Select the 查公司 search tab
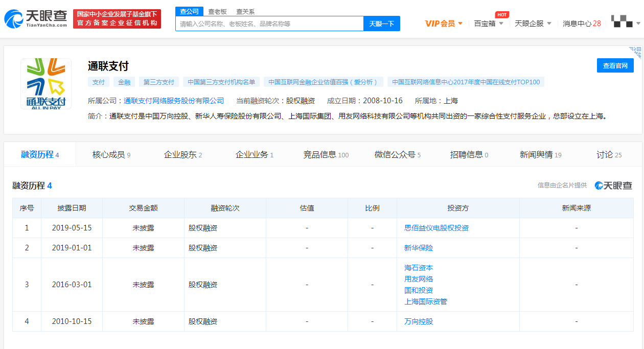 tap(189, 11)
